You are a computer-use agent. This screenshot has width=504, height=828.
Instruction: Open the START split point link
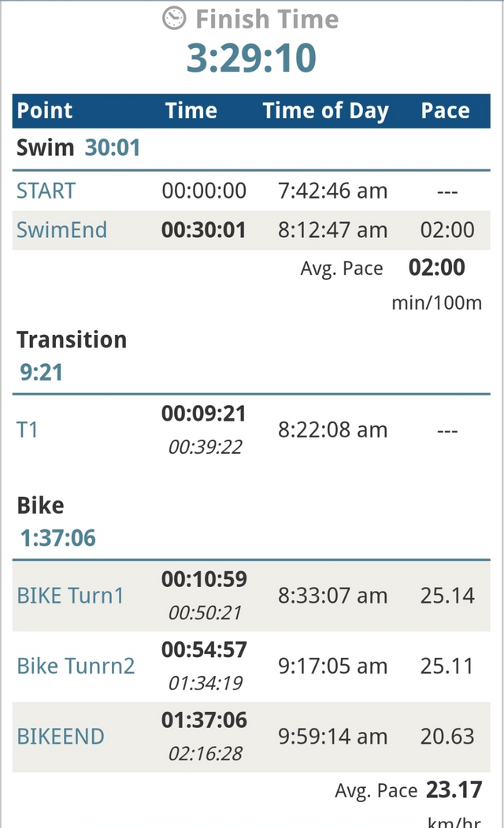[x=46, y=191]
